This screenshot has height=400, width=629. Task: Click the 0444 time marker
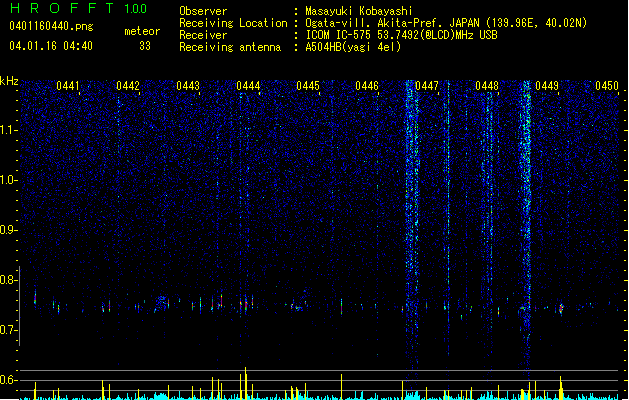[x=248, y=86]
